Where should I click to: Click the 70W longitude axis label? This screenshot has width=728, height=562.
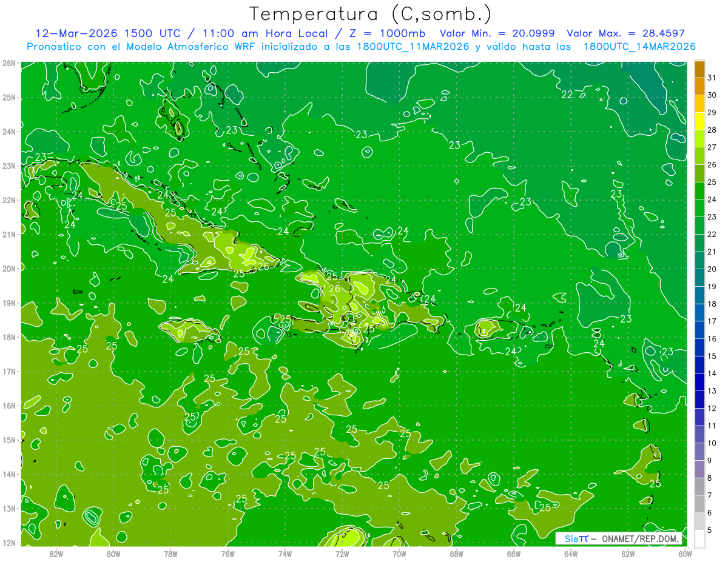(x=399, y=554)
